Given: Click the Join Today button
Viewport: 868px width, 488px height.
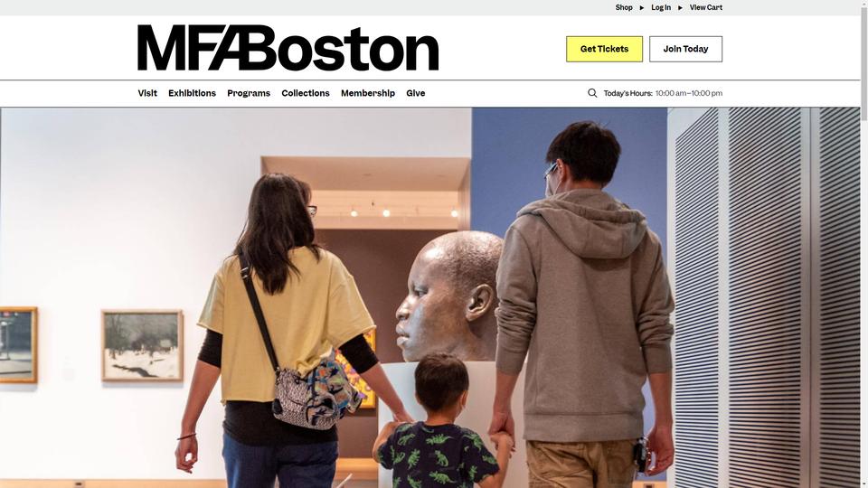Looking at the screenshot, I should tap(686, 49).
